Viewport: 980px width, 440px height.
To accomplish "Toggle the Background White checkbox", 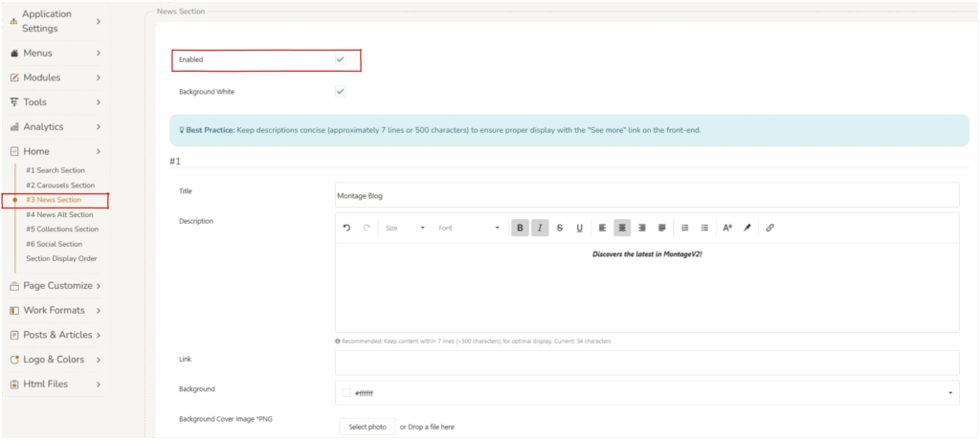I will 340,92.
